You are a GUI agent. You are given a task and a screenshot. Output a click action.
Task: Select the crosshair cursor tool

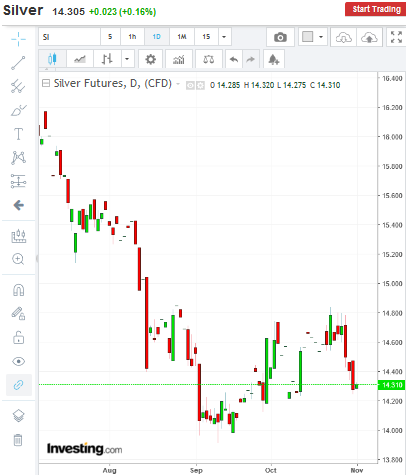18,39
